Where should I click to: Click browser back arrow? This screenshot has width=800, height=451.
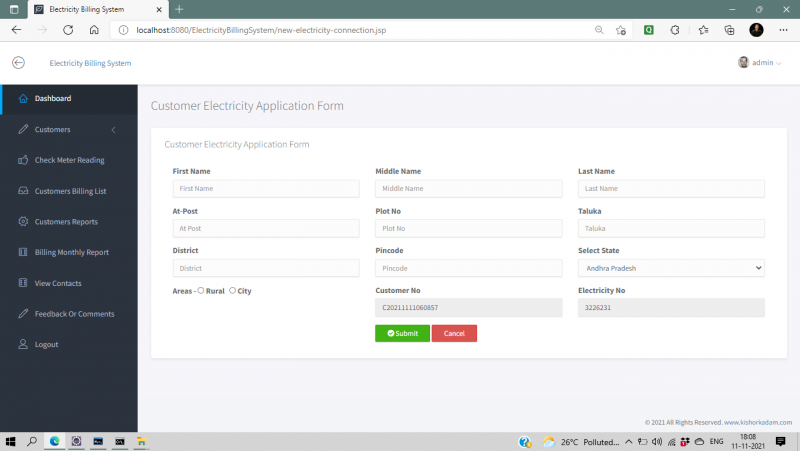point(16,30)
